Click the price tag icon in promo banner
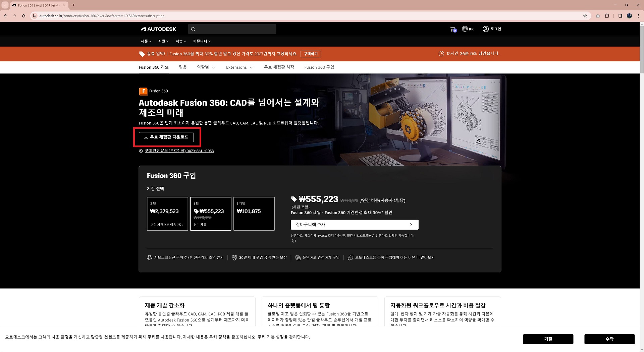 pyautogui.click(x=142, y=54)
